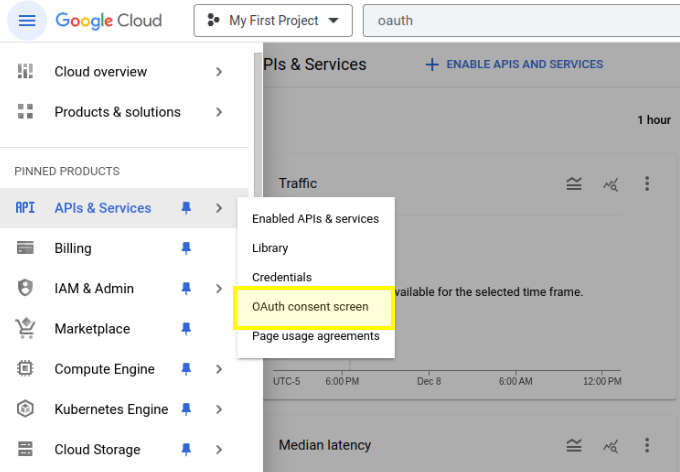Click the Marketplace cart icon
This screenshot has height=472, width=680.
coord(25,328)
